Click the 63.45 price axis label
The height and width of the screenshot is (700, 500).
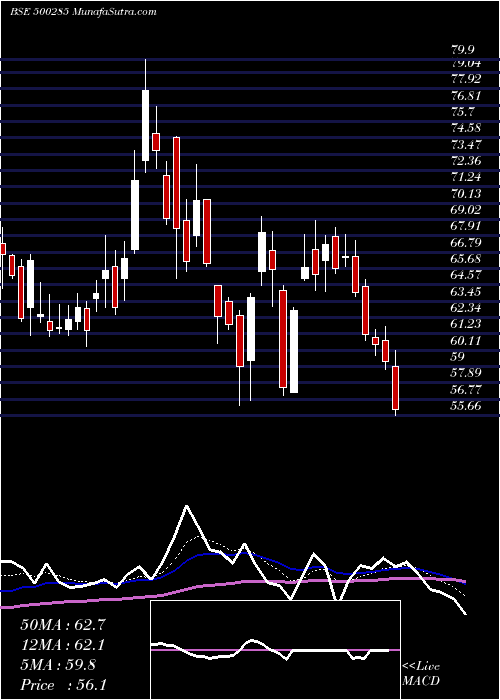tap(467, 292)
